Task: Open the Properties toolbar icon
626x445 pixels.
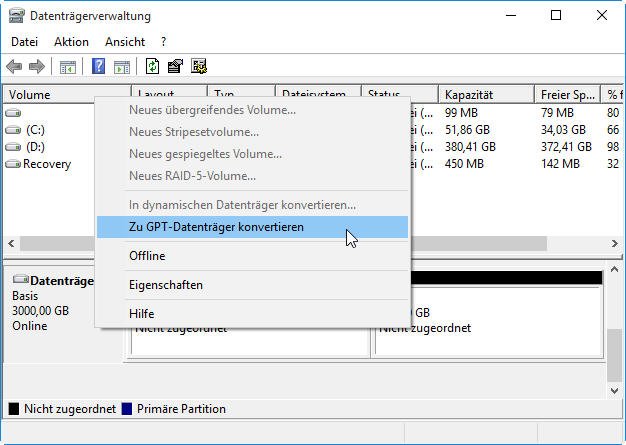Action: [175, 66]
